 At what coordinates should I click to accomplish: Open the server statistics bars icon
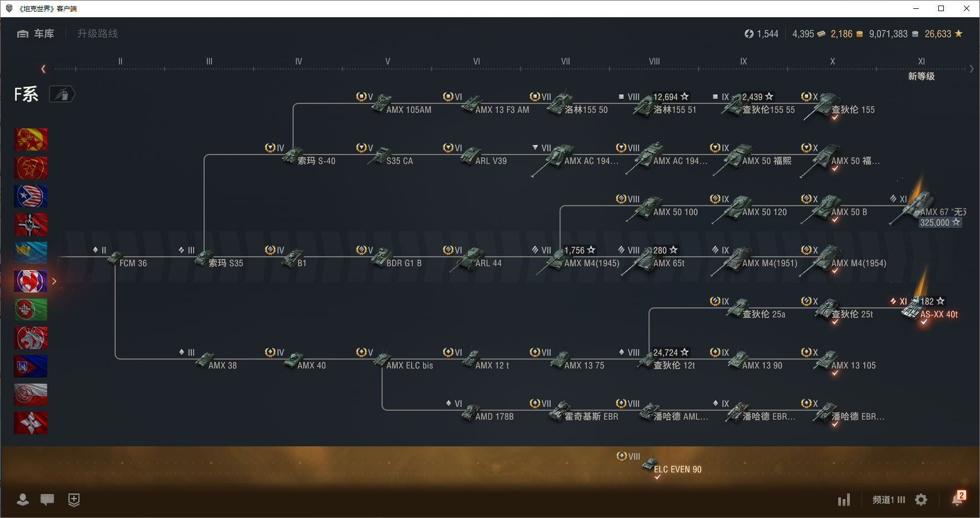click(844, 500)
